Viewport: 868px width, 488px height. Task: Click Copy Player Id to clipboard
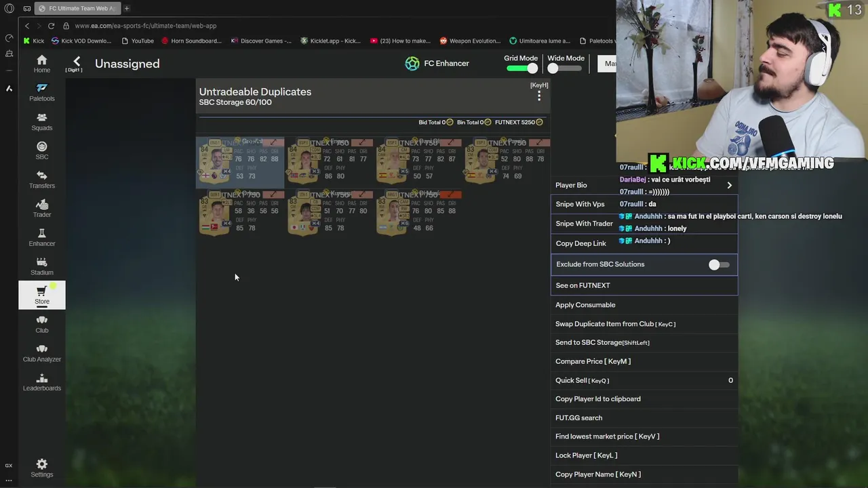click(644, 399)
